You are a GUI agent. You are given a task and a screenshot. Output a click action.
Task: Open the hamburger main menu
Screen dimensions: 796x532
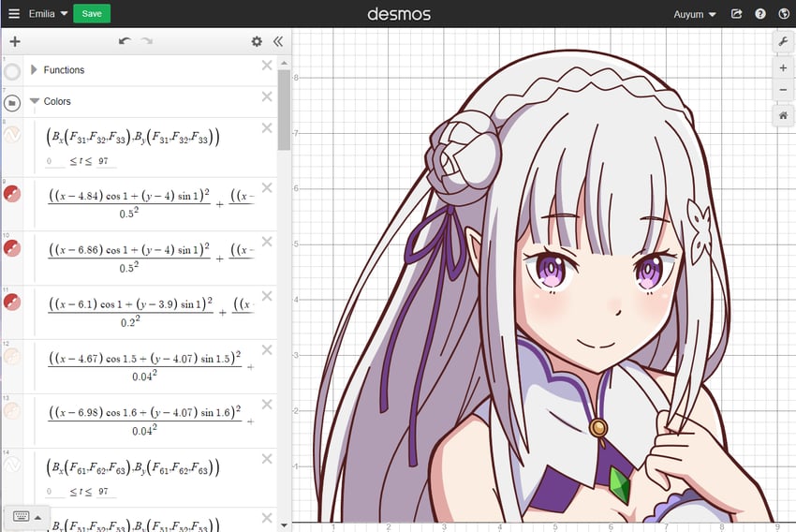pos(14,14)
